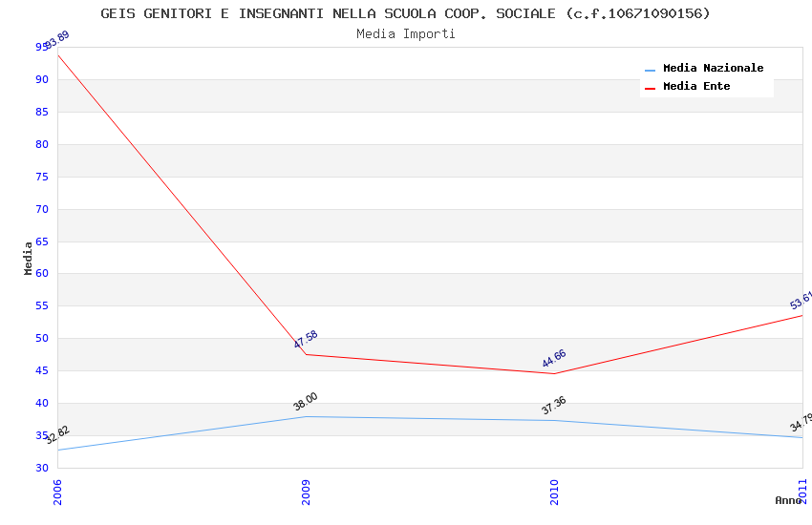Click the chart title GEIS GENITORI E INSEGNANTI

point(405,13)
